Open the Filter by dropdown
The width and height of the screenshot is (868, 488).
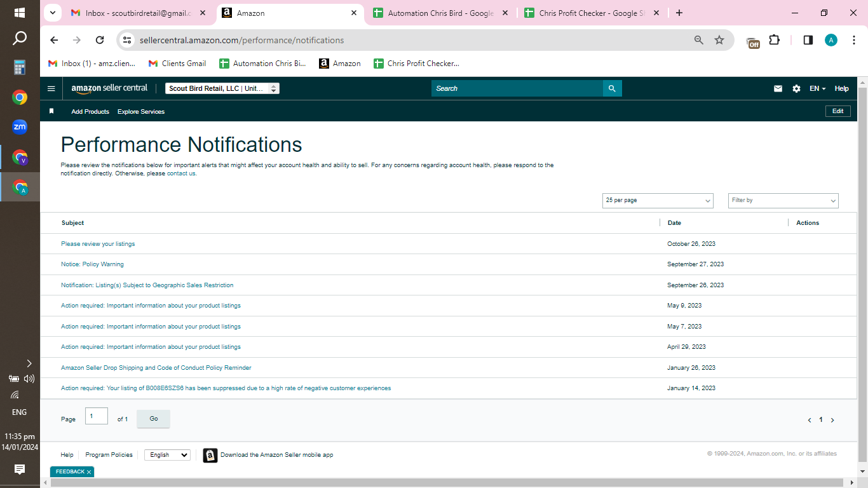(783, 201)
